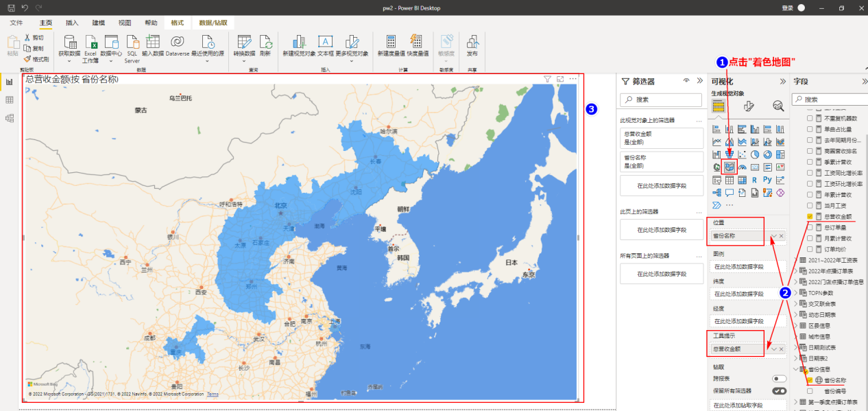Check the 总订单量 field checkbox
Screen dimensions: 868x411
tap(810, 227)
